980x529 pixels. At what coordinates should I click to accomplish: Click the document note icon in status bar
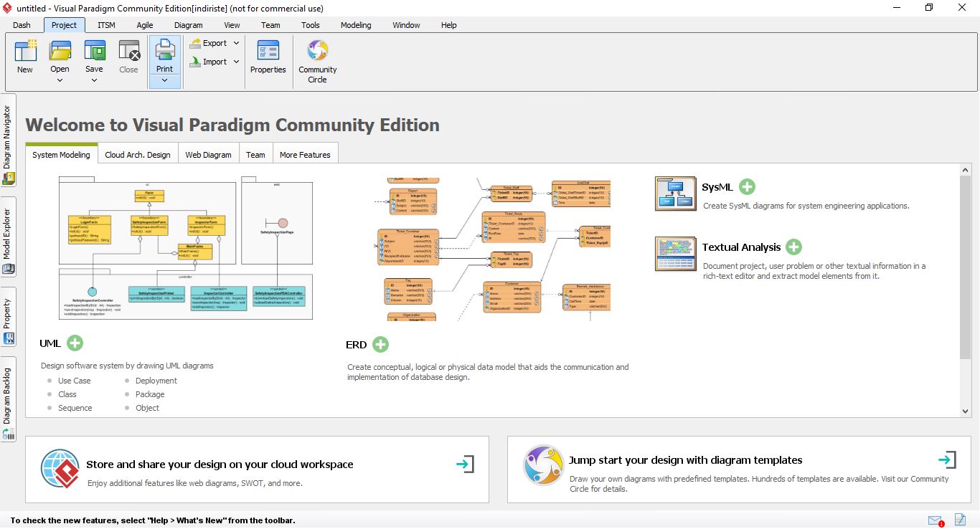pyautogui.click(x=960, y=520)
